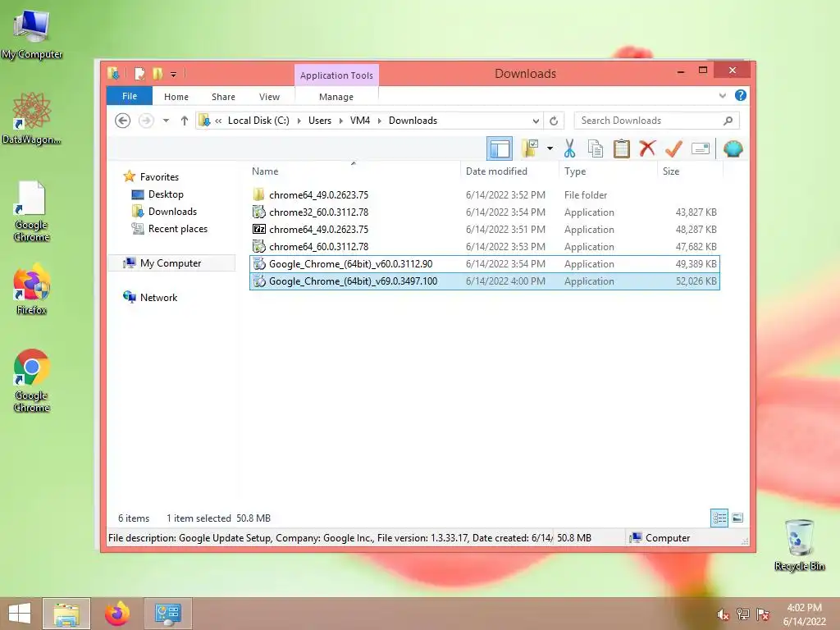The image size is (840, 630).
Task: Select the chrome64_49.0.2623.75 folder
Action: [x=485, y=195]
